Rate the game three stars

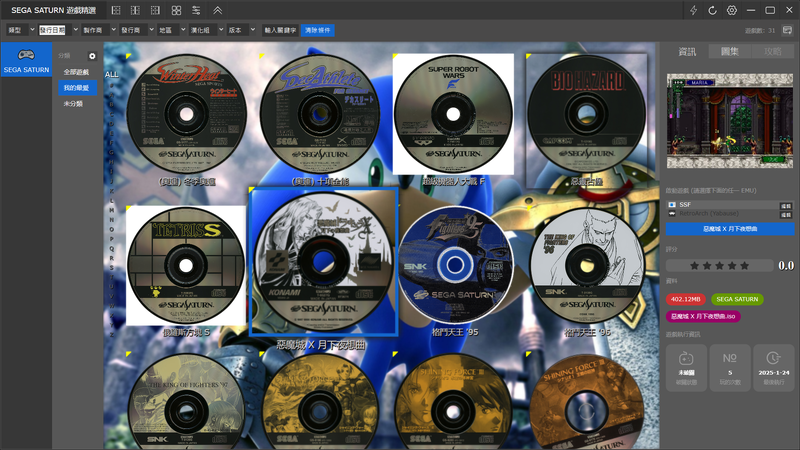pos(719,265)
